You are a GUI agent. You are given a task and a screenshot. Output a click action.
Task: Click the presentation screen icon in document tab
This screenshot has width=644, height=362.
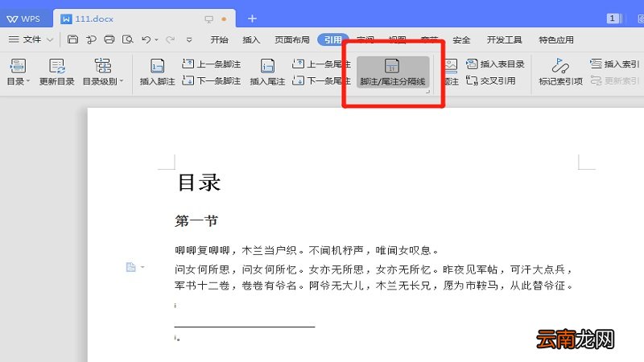point(209,19)
